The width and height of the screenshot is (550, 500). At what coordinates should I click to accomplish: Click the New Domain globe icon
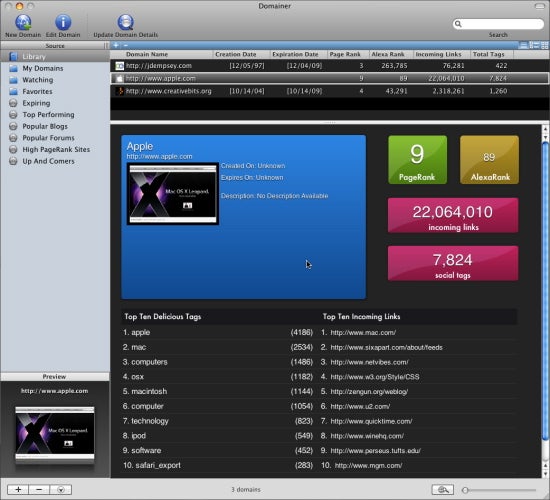point(23,23)
